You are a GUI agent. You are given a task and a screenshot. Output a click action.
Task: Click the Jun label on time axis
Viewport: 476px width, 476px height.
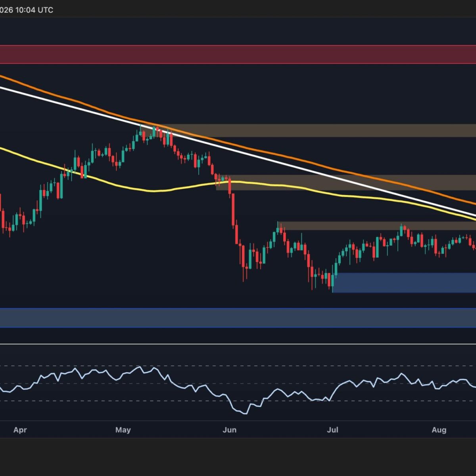tap(230, 430)
